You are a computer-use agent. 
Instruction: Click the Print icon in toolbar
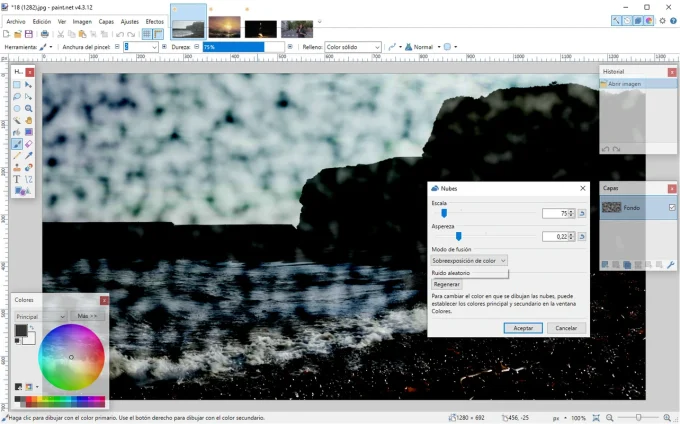point(46,34)
